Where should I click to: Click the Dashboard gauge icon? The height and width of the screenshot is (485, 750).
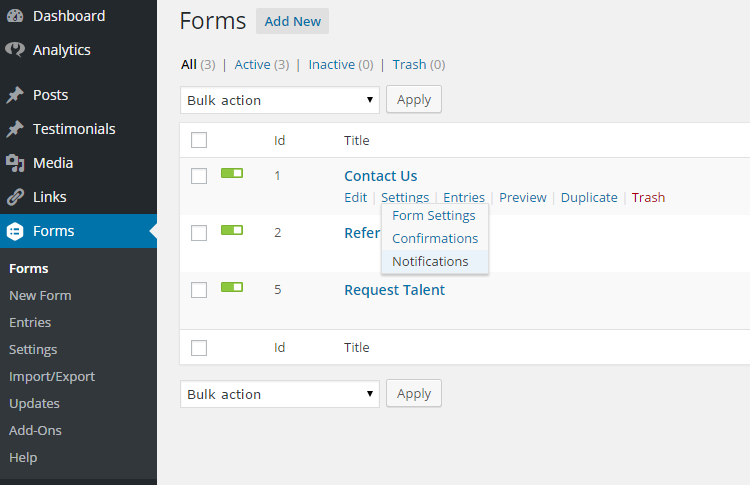pos(15,16)
